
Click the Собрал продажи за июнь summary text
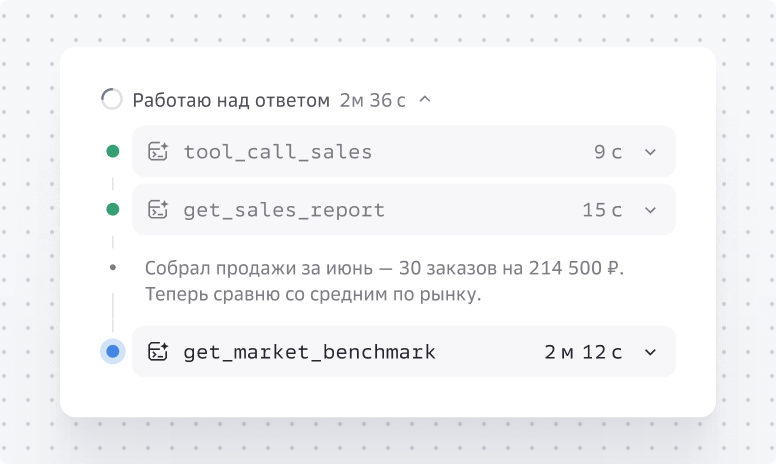coord(385,281)
